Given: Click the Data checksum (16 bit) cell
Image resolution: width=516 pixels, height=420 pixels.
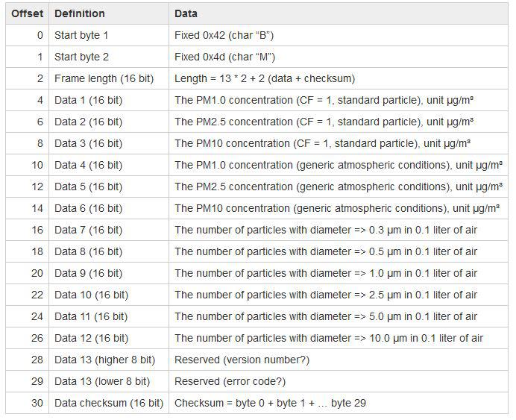Looking at the screenshot, I should point(109,403).
